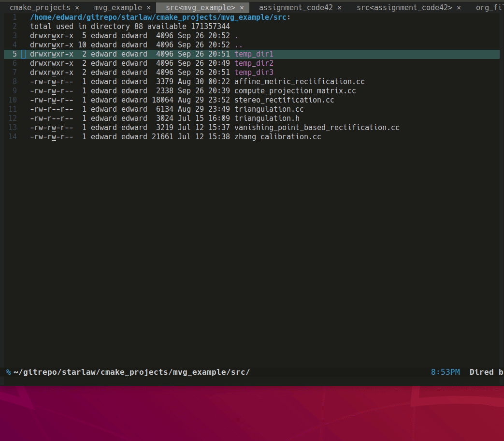This screenshot has width=504, height=441.
Task: Click the 'Aug 30 00:22' date
Action: [x=204, y=82]
